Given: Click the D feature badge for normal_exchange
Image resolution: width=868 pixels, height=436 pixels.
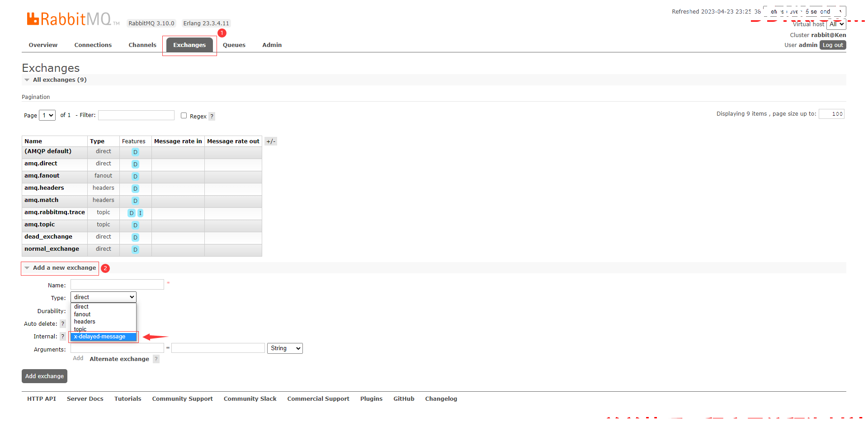Looking at the screenshot, I should pyautogui.click(x=135, y=250).
